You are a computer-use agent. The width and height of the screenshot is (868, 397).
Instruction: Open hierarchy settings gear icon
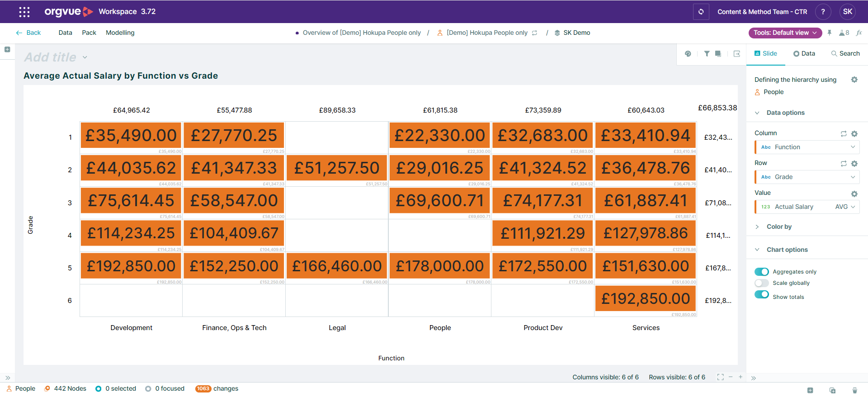(x=854, y=80)
